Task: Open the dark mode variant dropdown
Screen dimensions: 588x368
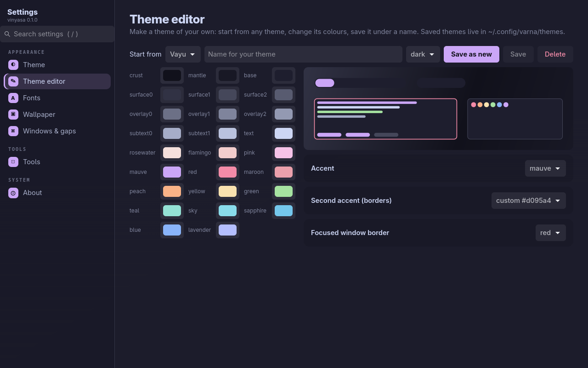Action: (423, 54)
